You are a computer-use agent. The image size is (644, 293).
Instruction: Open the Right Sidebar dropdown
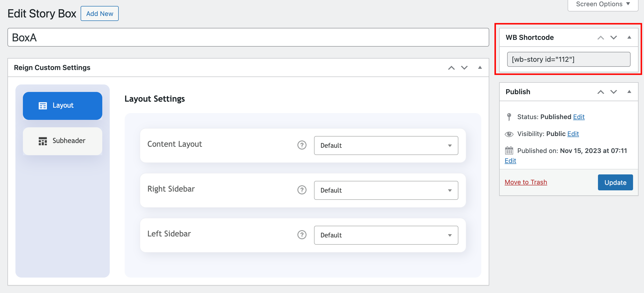tap(386, 190)
